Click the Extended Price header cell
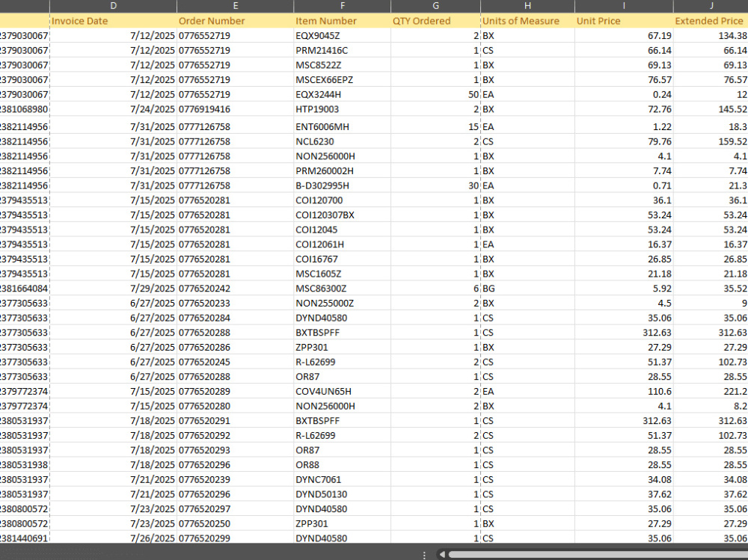The image size is (748, 560). pos(711,21)
